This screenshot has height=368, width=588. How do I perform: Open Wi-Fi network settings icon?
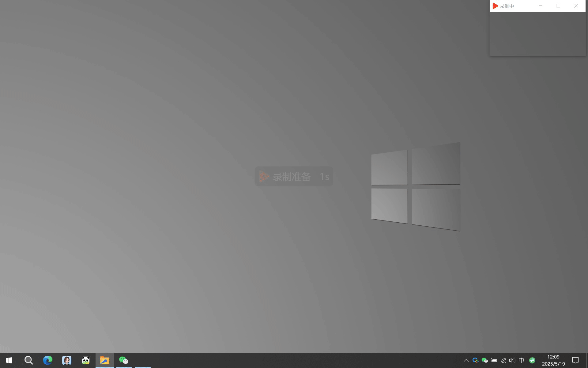click(x=503, y=360)
